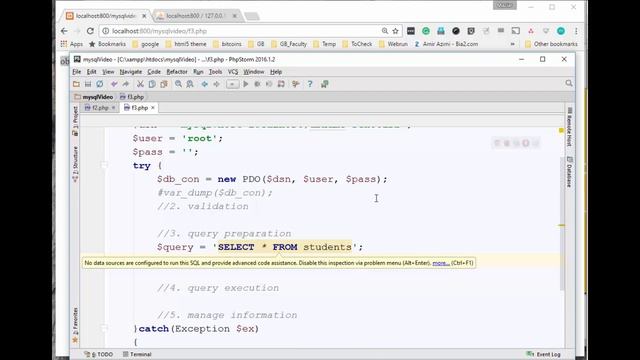
Task: Click the yellow warning marker in error stripe
Action: [x=561, y=131]
